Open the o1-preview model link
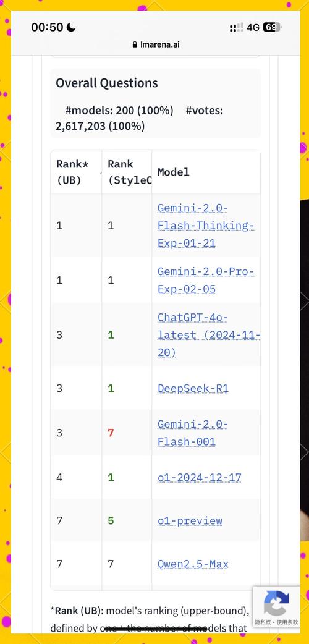This screenshot has height=644, width=309. coord(190,521)
